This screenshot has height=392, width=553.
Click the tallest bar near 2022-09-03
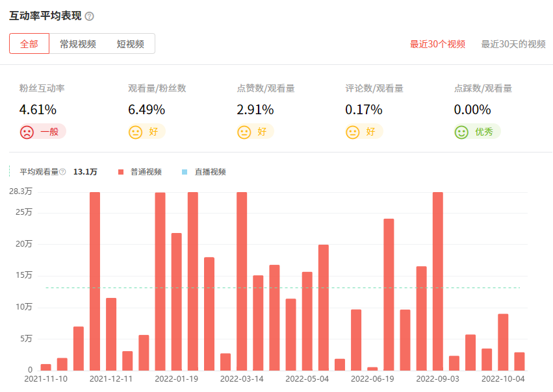click(x=438, y=280)
